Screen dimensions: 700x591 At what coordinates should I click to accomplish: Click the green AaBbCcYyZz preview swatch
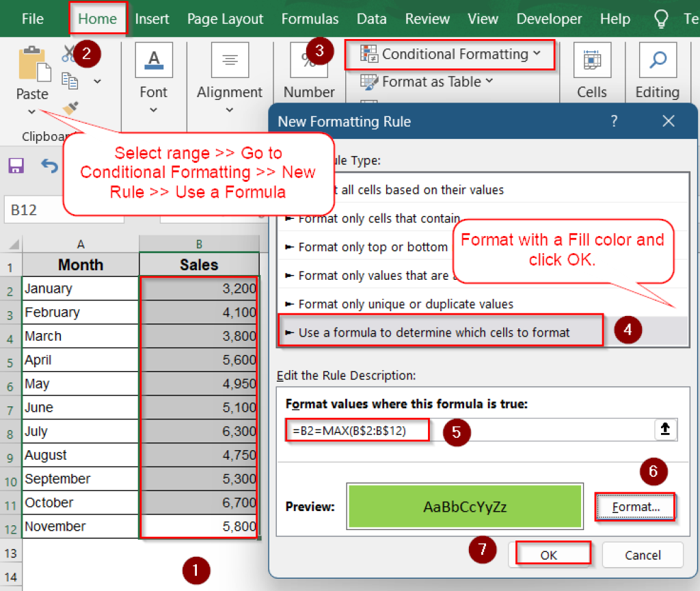[464, 506]
